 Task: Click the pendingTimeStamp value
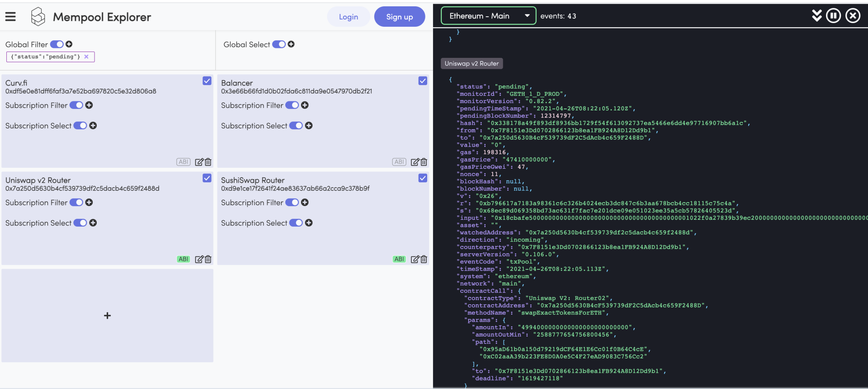[x=583, y=109]
